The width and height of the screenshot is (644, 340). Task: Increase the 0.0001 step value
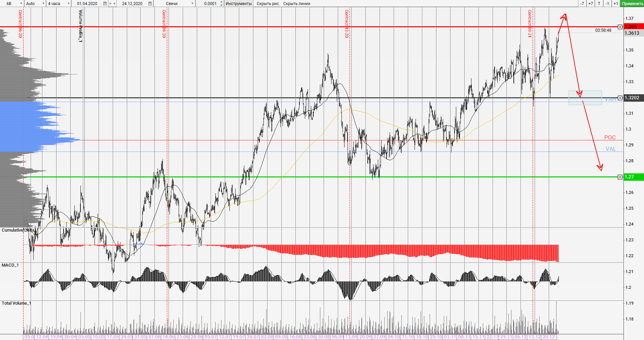(x=221, y=2)
